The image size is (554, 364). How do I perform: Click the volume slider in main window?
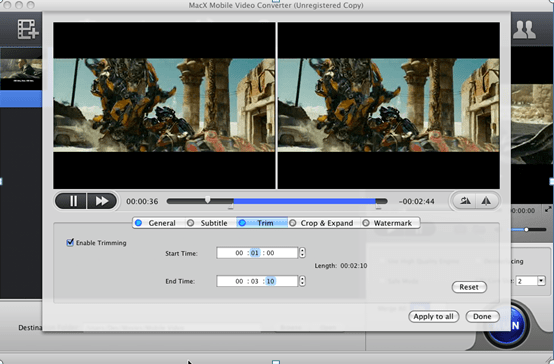529,230
